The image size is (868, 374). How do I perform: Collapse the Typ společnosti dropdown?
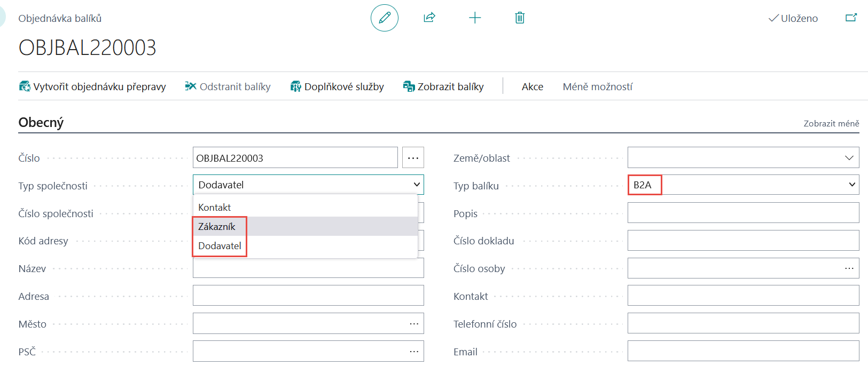pos(416,185)
